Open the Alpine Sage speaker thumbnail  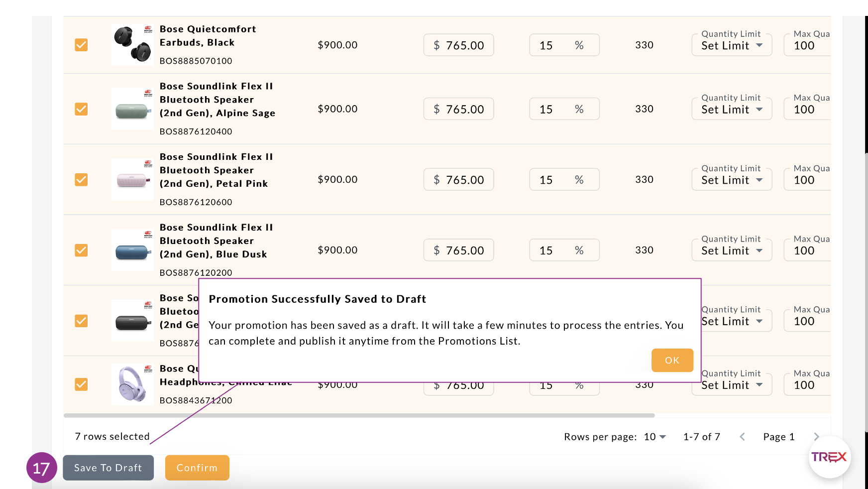[132, 109]
